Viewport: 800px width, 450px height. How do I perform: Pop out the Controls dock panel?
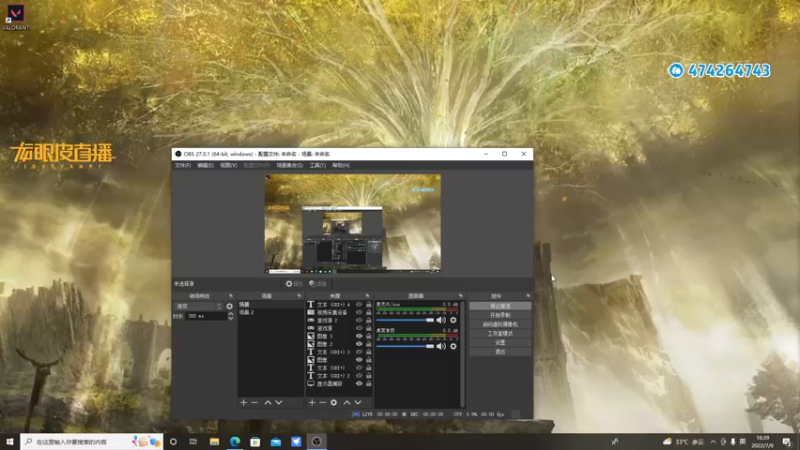point(528,296)
